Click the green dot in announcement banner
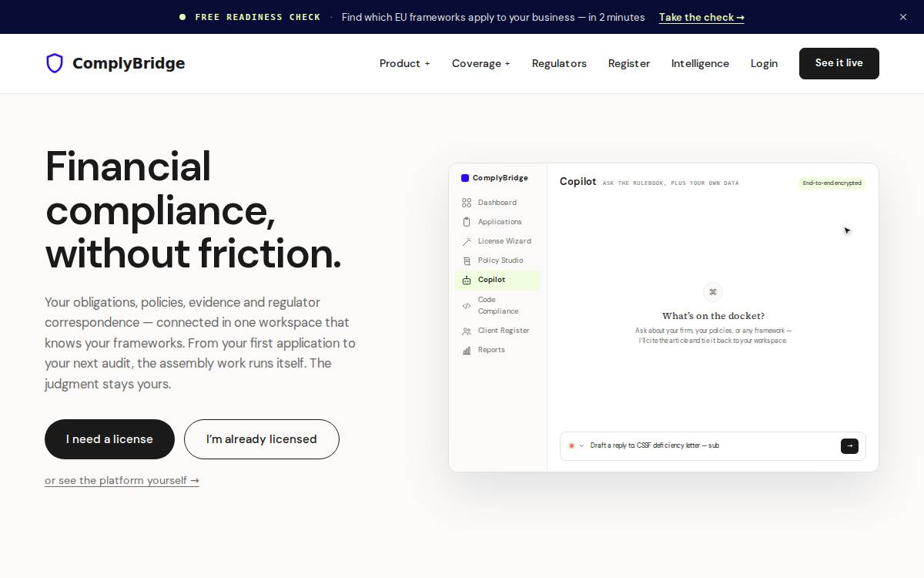Screen dimensions: 924x578 tap(182, 17)
